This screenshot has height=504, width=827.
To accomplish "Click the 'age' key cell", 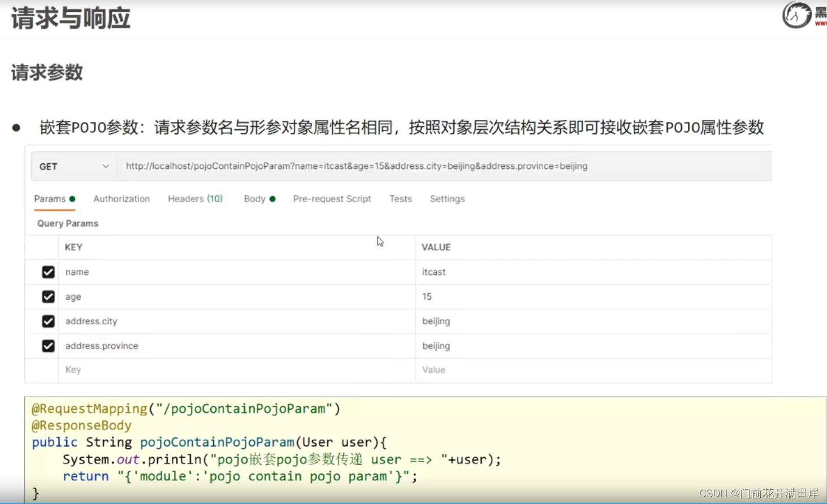I will click(237, 297).
